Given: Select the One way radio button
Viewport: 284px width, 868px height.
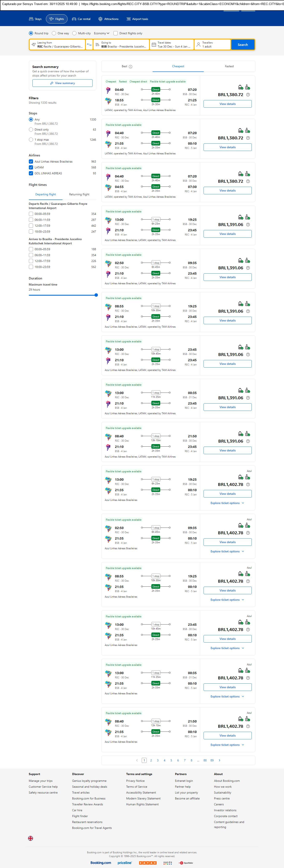Looking at the screenshot, I should pos(54,33).
